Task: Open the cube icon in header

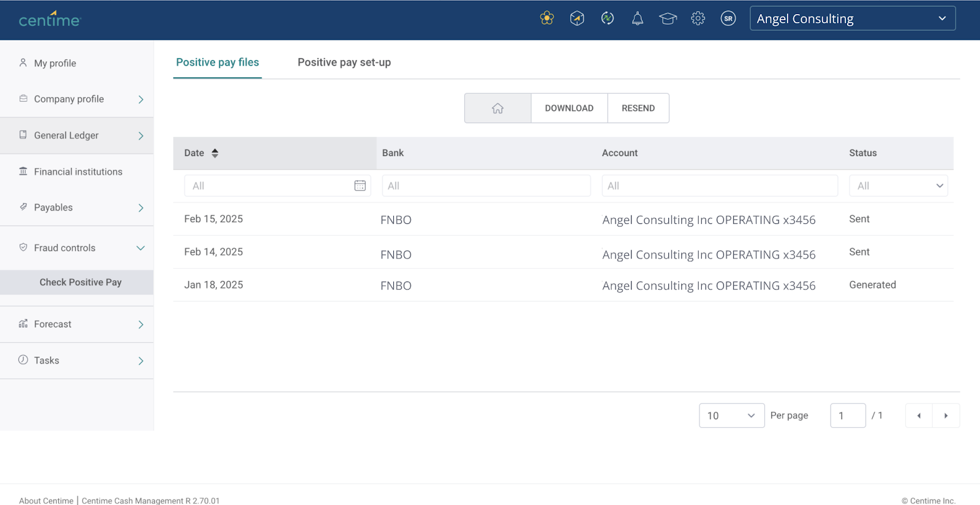Action: [577, 18]
